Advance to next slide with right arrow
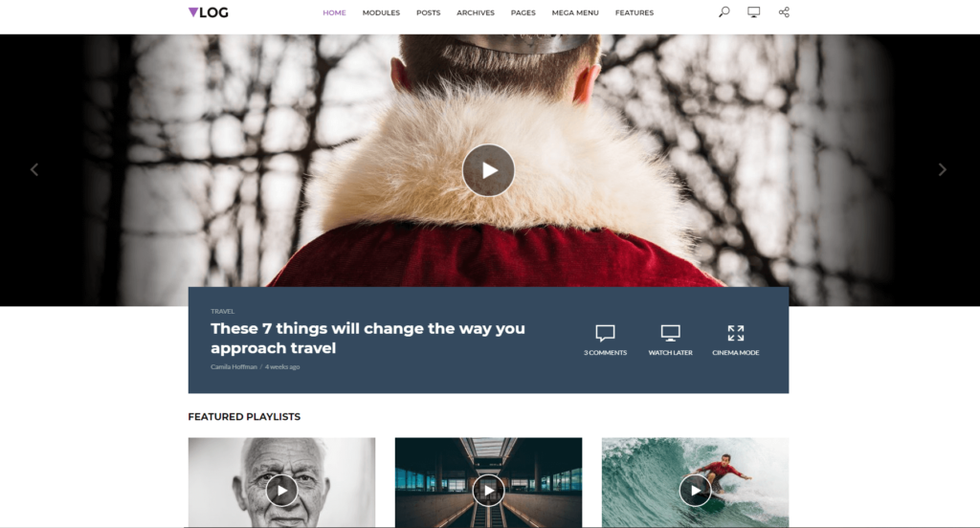This screenshot has height=528, width=980. pos(942,169)
